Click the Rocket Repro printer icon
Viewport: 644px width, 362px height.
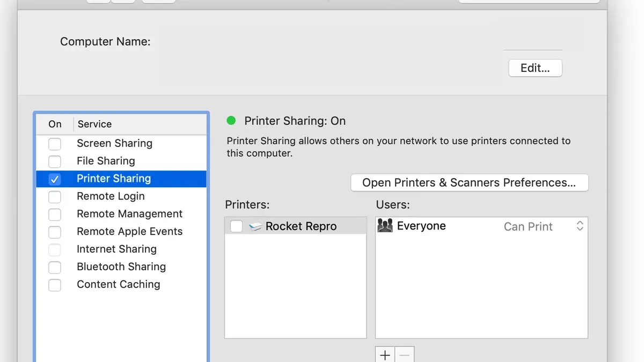[255, 227]
